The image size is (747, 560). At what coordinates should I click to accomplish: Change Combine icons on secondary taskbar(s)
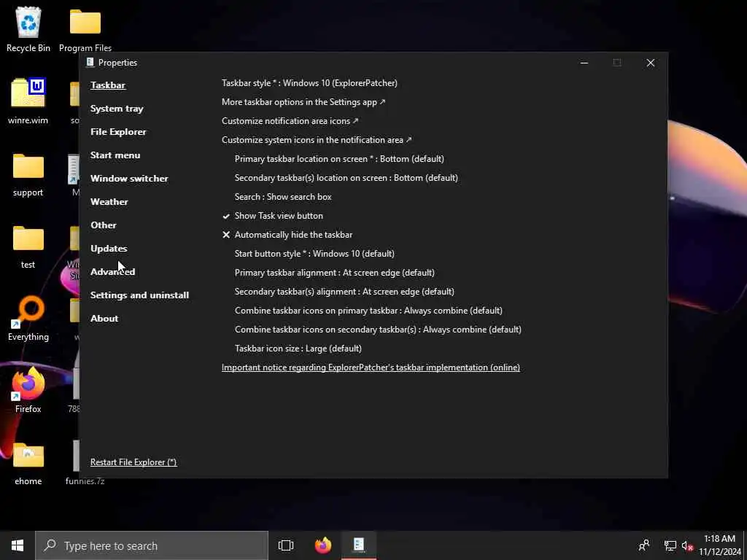(x=378, y=330)
